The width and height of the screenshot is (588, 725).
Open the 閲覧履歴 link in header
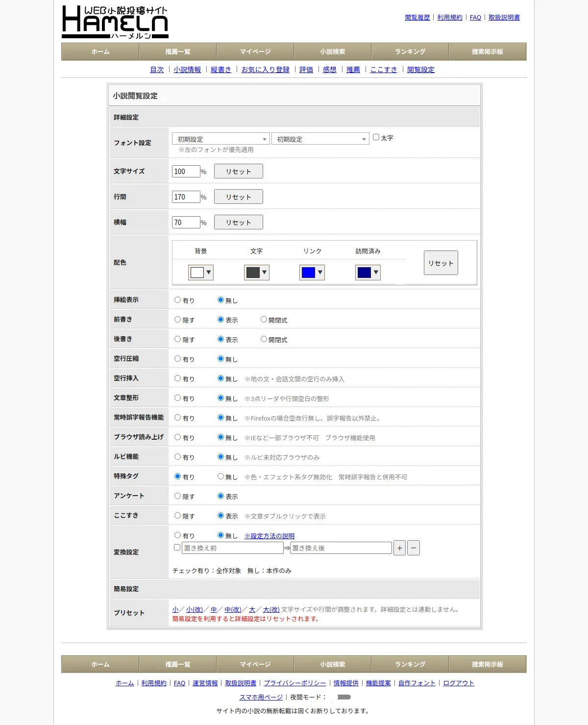[417, 17]
